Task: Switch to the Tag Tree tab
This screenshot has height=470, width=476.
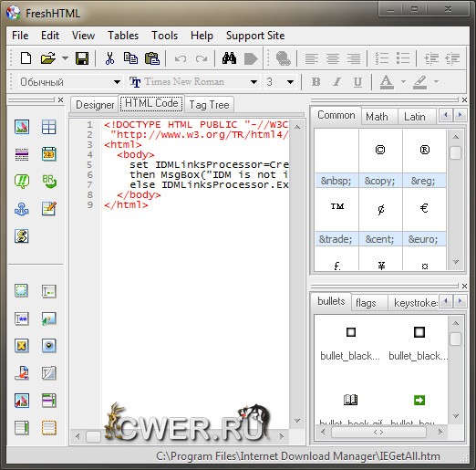Action: 209,105
